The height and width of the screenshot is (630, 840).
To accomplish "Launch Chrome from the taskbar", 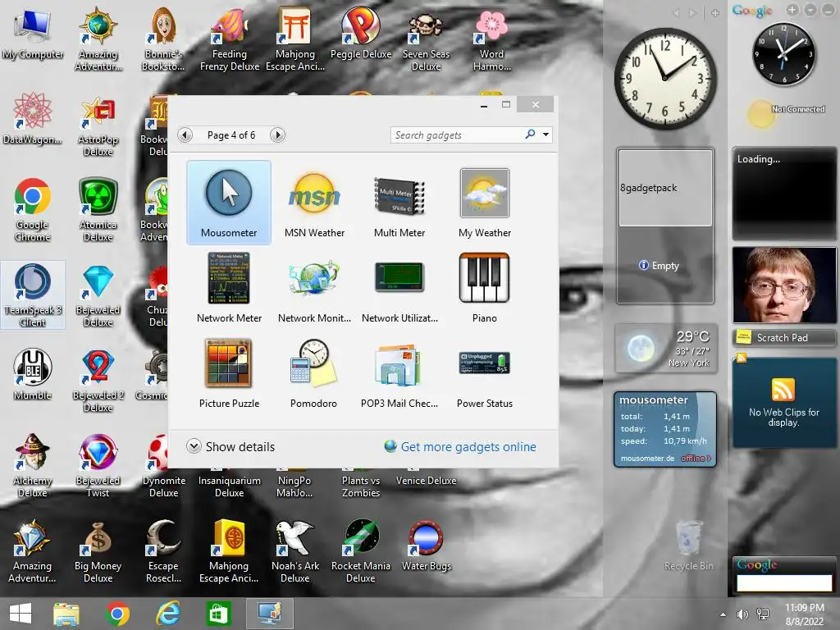I will click(x=117, y=614).
